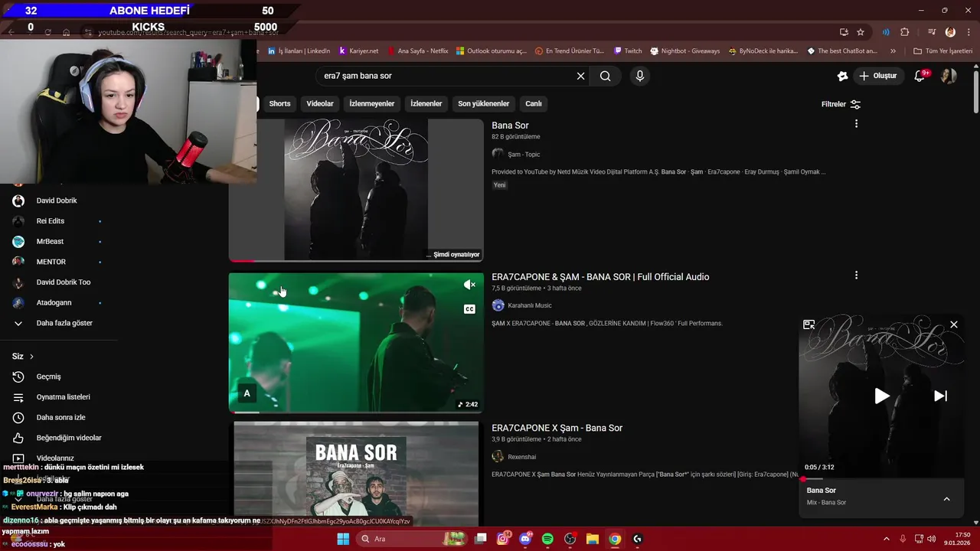
Task: Clear the YouTube search box text
Action: point(580,76)
